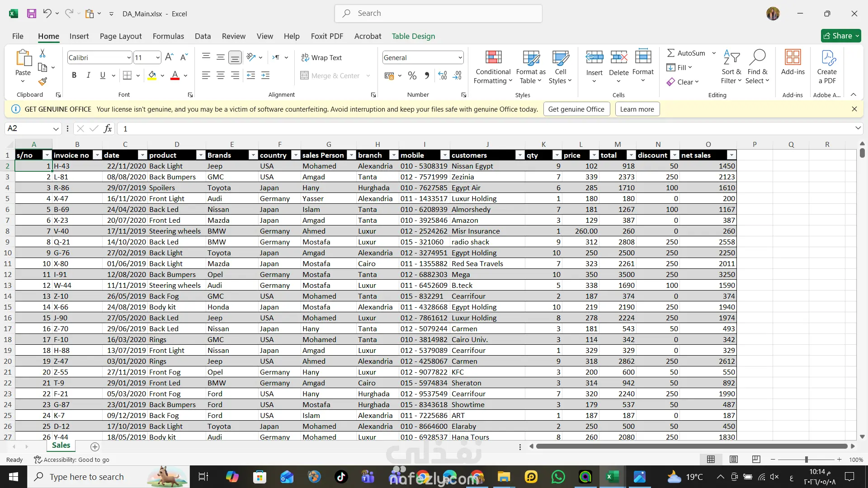The width and height of the screenshot is (868, 488).
Task: Switch to the Insert tab
Action: pyautogui.click(x=79, y=36)
